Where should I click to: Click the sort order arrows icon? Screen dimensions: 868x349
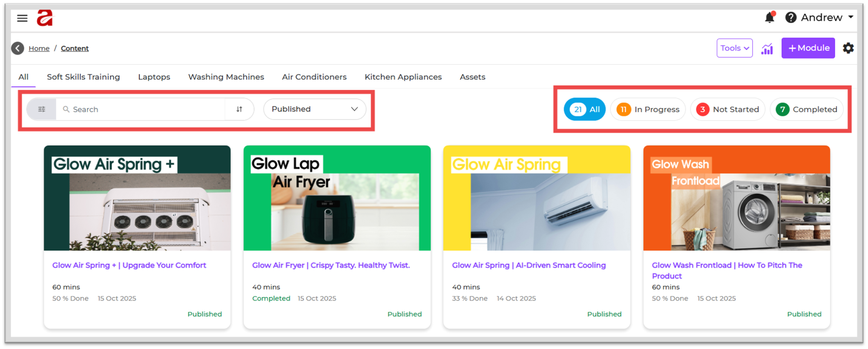pos(239,110)
